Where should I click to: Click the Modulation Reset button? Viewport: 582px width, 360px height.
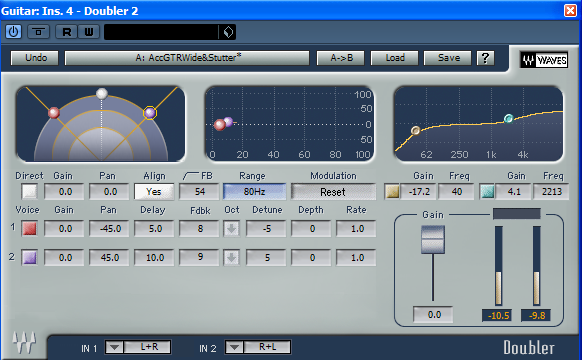pyautogui.click(x=333, y=192)
